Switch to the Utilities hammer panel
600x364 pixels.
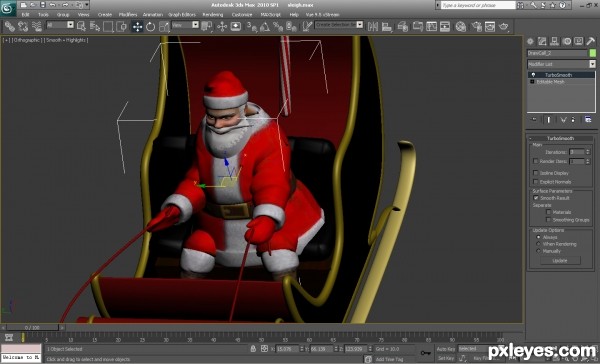590,41
